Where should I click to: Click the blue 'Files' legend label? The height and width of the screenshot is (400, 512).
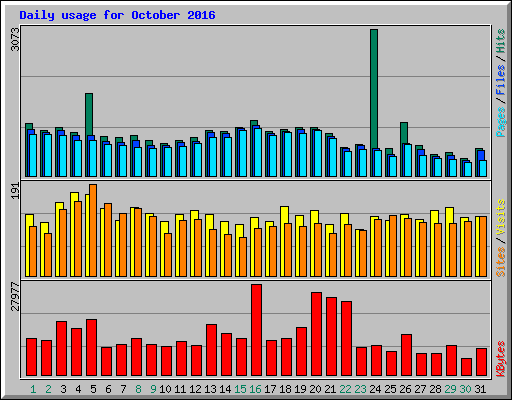point(501,80)
